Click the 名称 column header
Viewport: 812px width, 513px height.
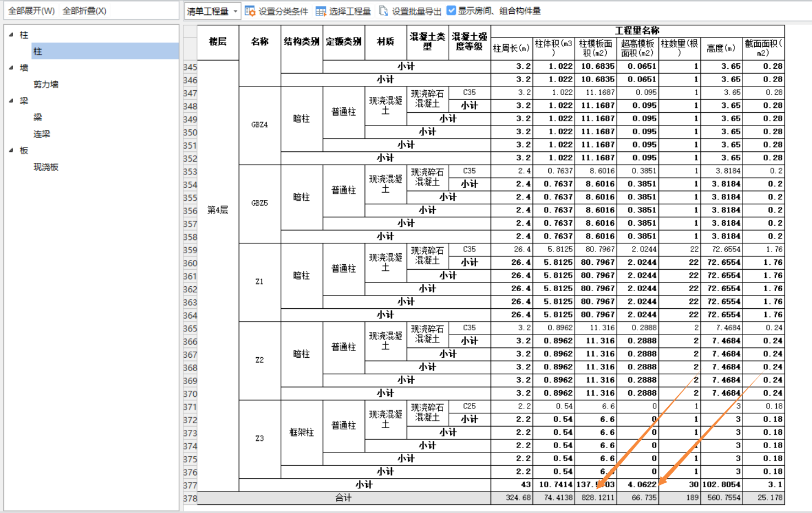(260, 42)
